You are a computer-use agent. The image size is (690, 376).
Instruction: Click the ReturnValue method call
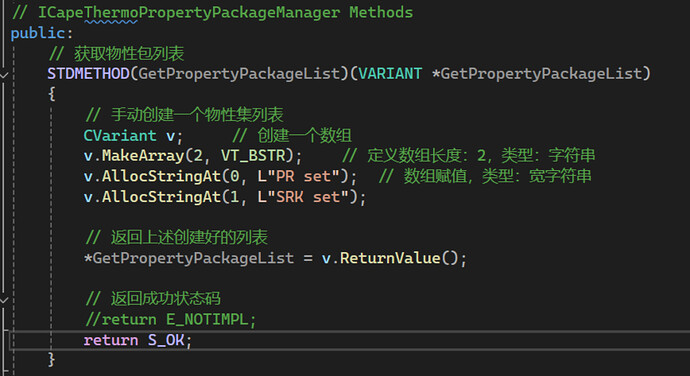click(x=390, y=258)
